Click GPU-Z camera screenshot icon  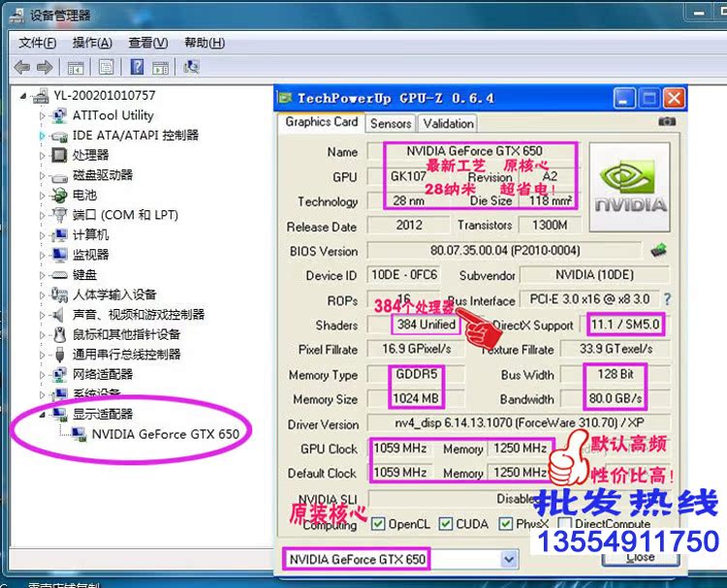667,121
